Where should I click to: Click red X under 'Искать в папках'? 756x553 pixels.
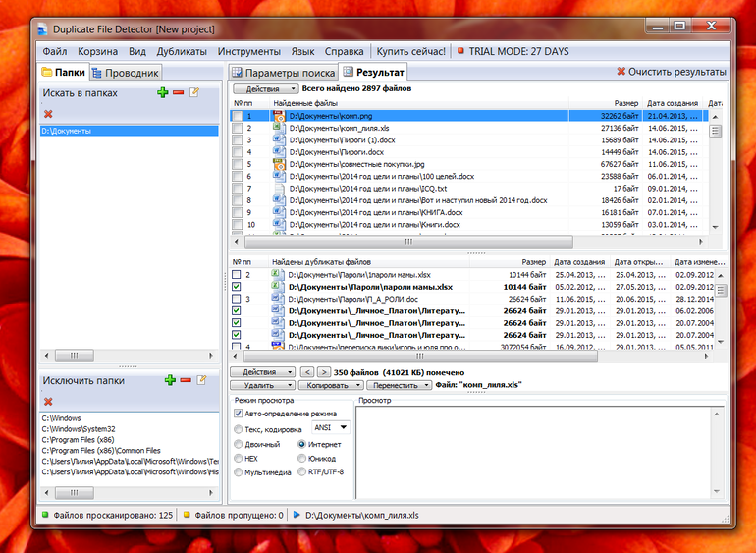pyautogui.click(x=48, y=114)
